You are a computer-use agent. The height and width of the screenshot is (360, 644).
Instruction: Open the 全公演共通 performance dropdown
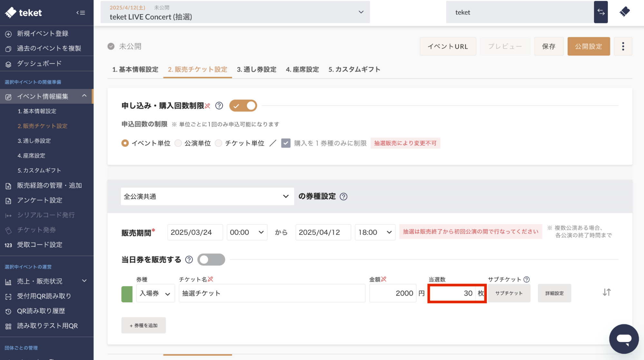coord(207,196)
